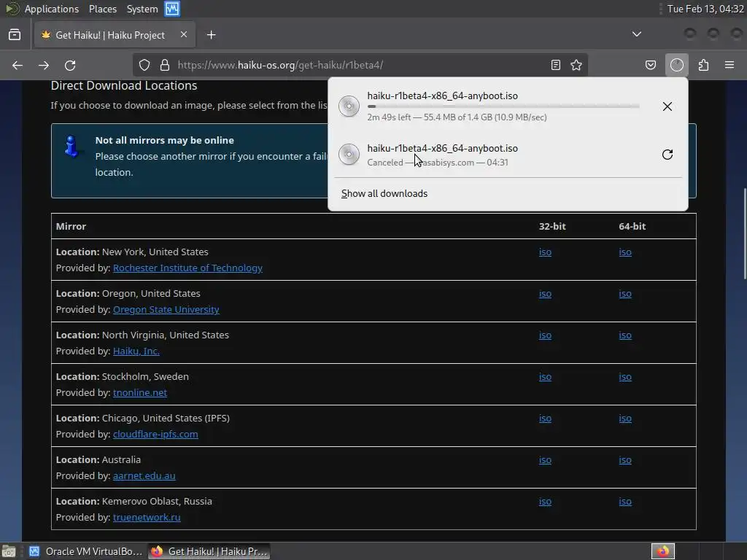This screenshot has width=747, height=560.
Task: Download 32-bit iso from Kemerovo Oblast mirror
Action: pyautogui.click(x=545, y=502)
